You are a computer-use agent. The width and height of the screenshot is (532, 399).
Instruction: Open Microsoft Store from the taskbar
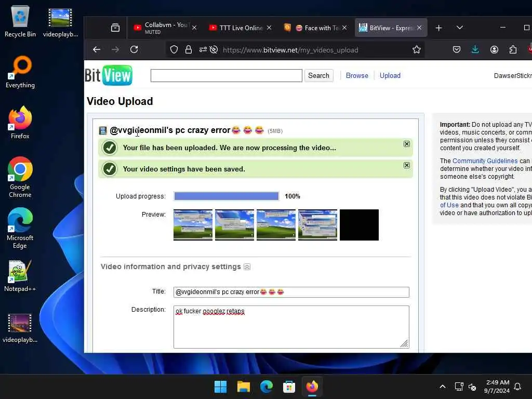coord(289,387)
